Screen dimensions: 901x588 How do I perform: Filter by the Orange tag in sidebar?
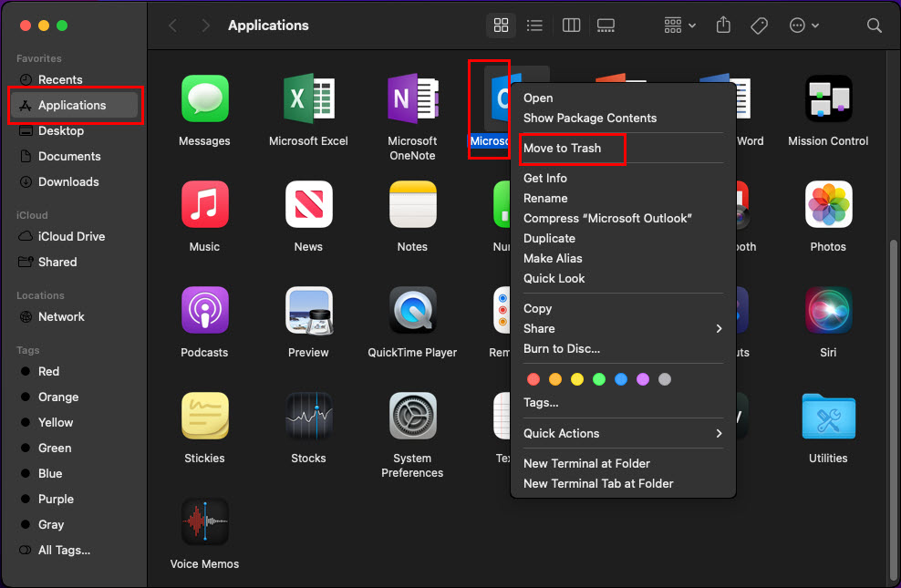click(x=74, y=397)
